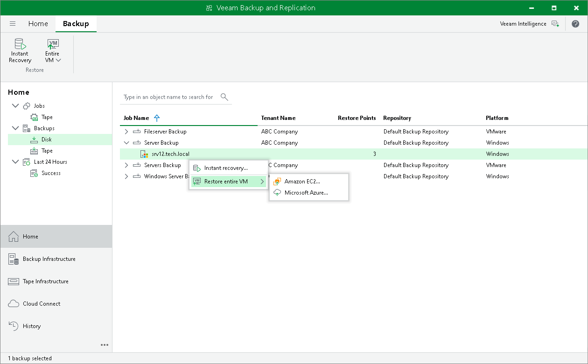Click the help question mark icon
This screenshot has height=364, width=588.
point(575,24)
